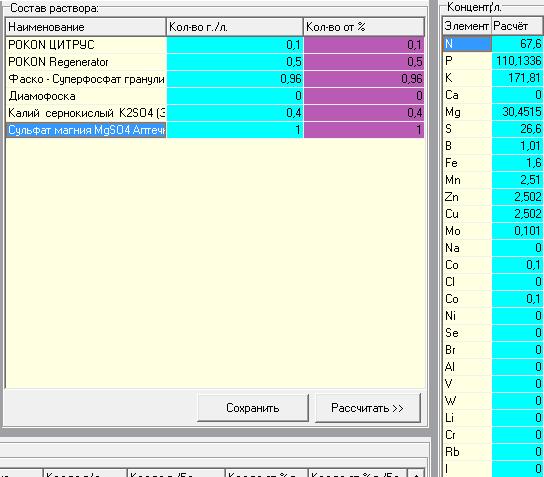Click the г./л. cell of Калий сернокислый
Viewport: 544px width, 477px height.
(235, 113)
